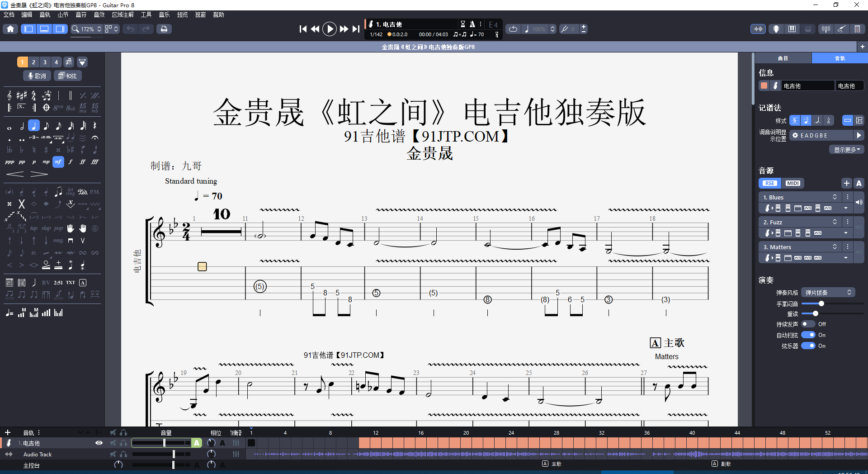Click the lyrics (歌词) button
Viewport: 868px width, 474px height.
point(37,76)
